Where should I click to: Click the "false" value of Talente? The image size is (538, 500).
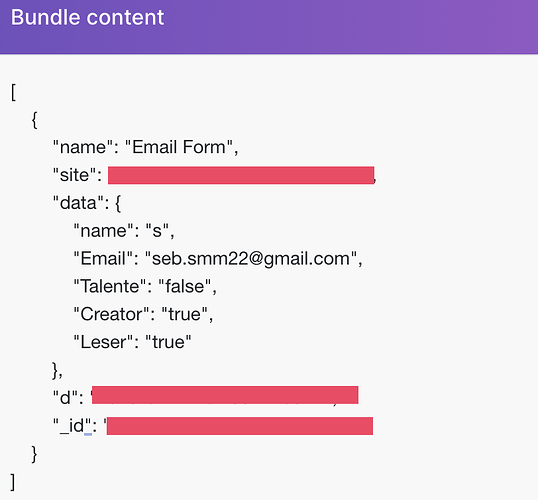coord(185,286)
